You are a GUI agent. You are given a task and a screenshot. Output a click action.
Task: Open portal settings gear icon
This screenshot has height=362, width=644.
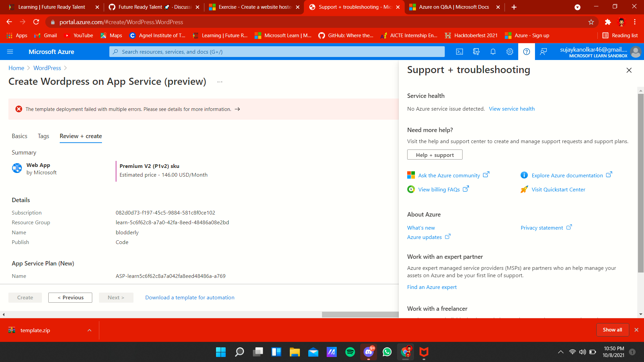(x=509, y=52)
